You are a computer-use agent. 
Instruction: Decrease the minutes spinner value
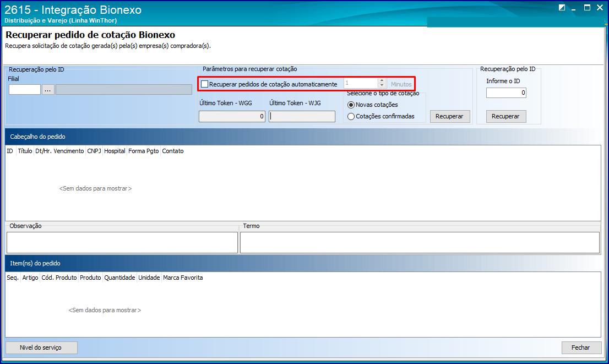click(382, 85)
